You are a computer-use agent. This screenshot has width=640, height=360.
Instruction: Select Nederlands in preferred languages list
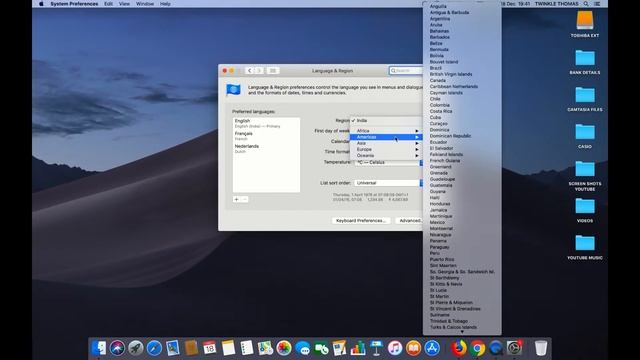(266, 149)
